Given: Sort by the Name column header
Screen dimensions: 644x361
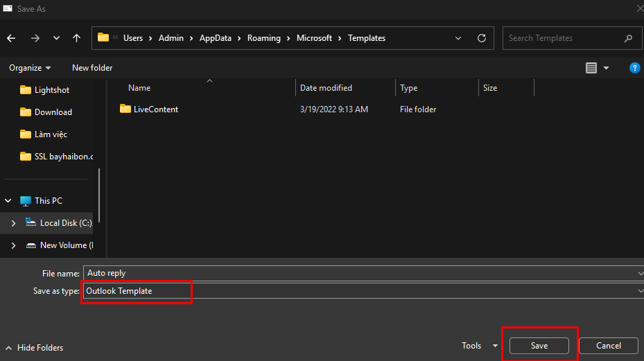Looking at the screenshot, I should coord(139,88).
